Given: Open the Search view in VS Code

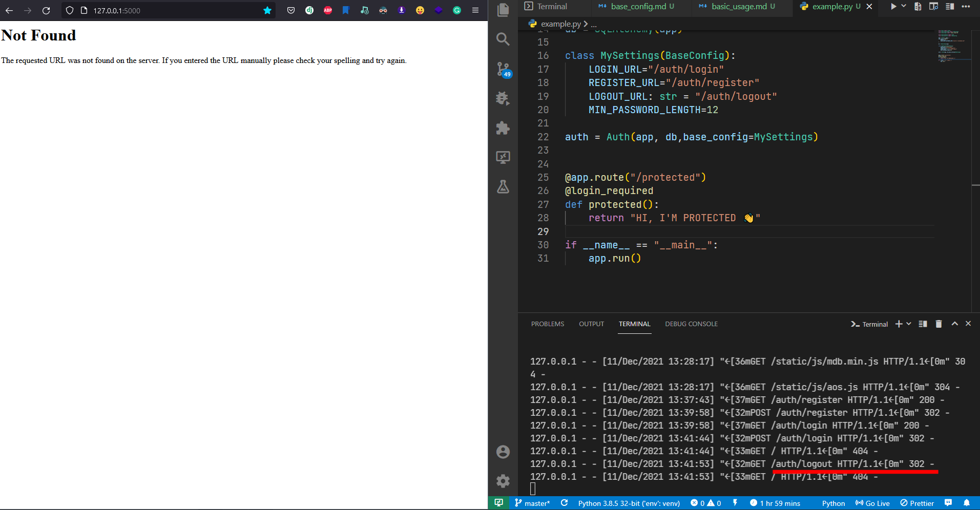Looking at the screenshot, I should pyautogui.click(x=503, y=39).
